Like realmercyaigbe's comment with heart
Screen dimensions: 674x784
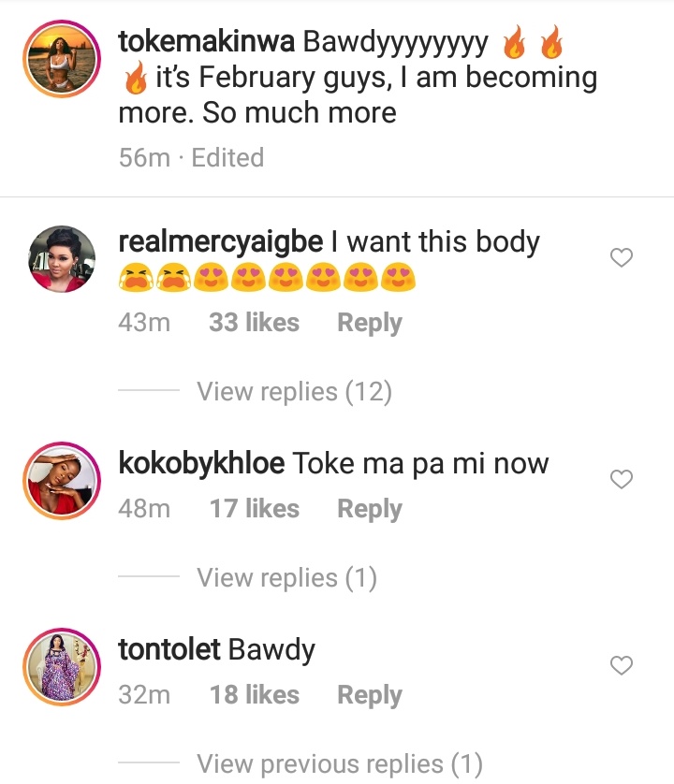[x=622, y=258]
